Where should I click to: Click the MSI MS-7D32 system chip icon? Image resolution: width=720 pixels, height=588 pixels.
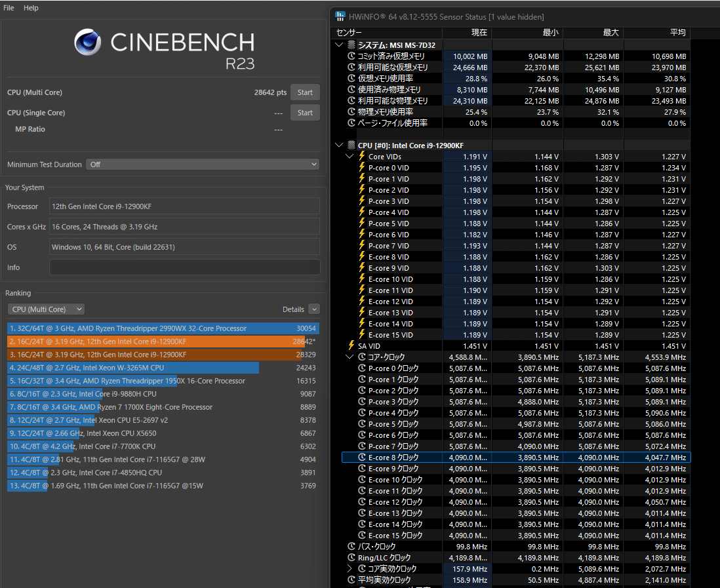click(351, 45)
